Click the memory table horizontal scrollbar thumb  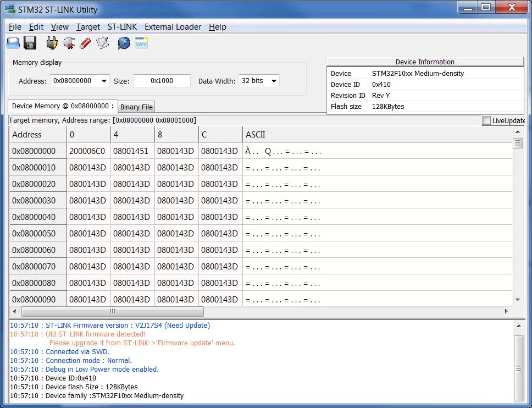(x=112, y=311)
